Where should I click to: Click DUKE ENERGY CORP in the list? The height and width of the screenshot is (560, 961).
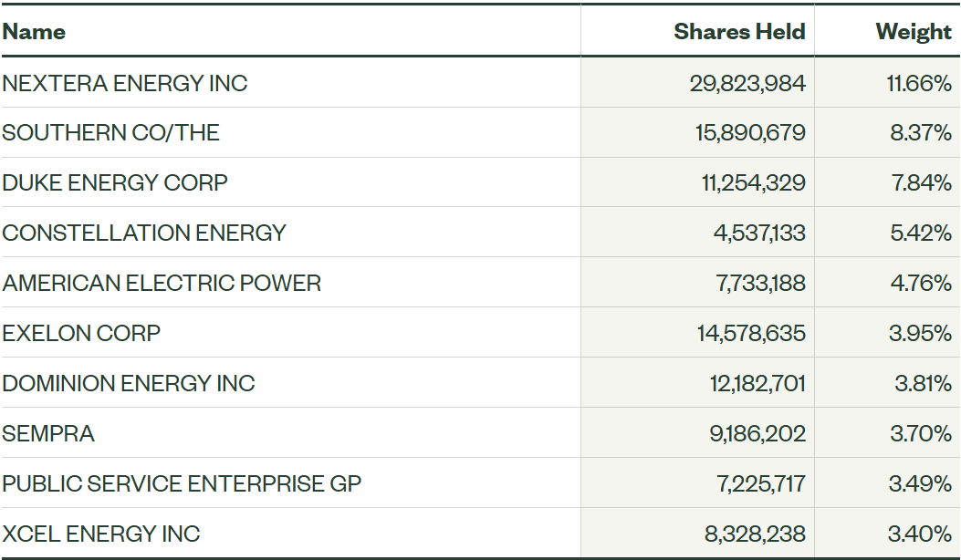pos(115,182)
